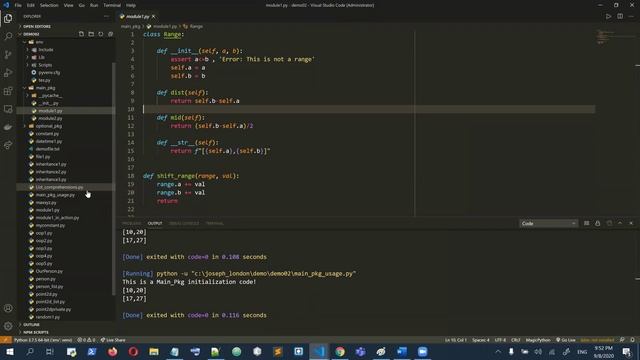Open the Extensions view
640x360 pixels.
(8, 91)
